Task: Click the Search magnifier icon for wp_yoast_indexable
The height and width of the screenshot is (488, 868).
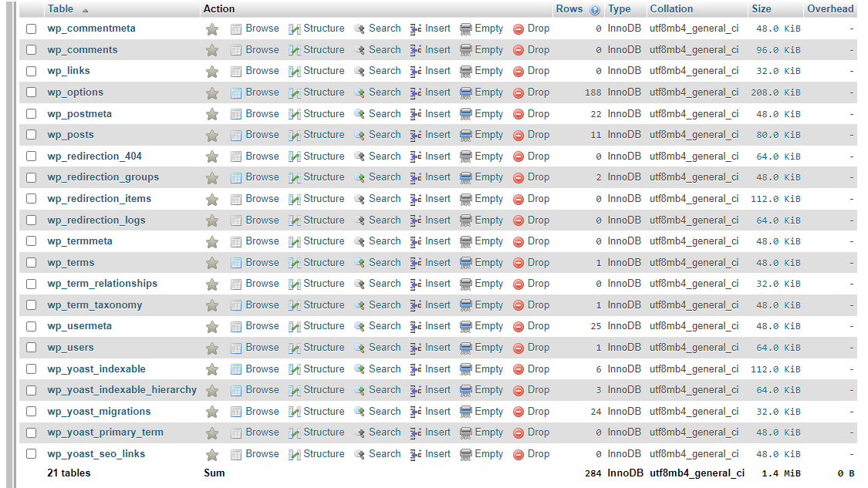Action: 360,369
